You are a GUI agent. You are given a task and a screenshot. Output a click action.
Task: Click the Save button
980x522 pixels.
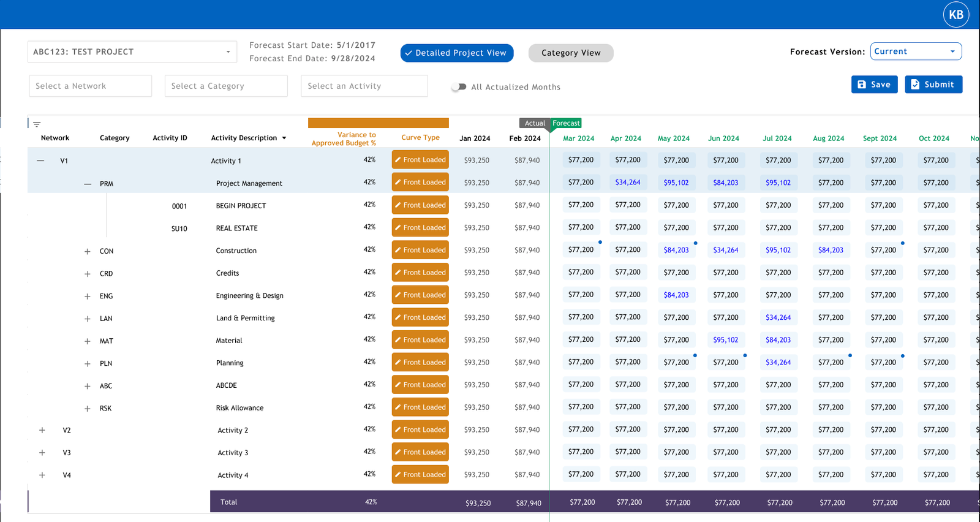(x=875, y=85)
